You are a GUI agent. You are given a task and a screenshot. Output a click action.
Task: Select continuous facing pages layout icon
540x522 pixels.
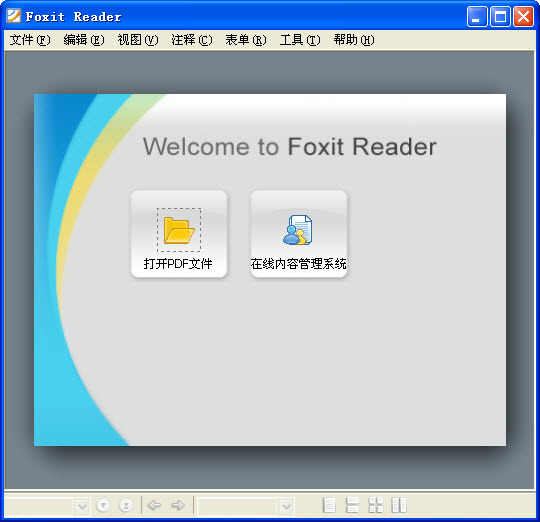coord(376,505)
